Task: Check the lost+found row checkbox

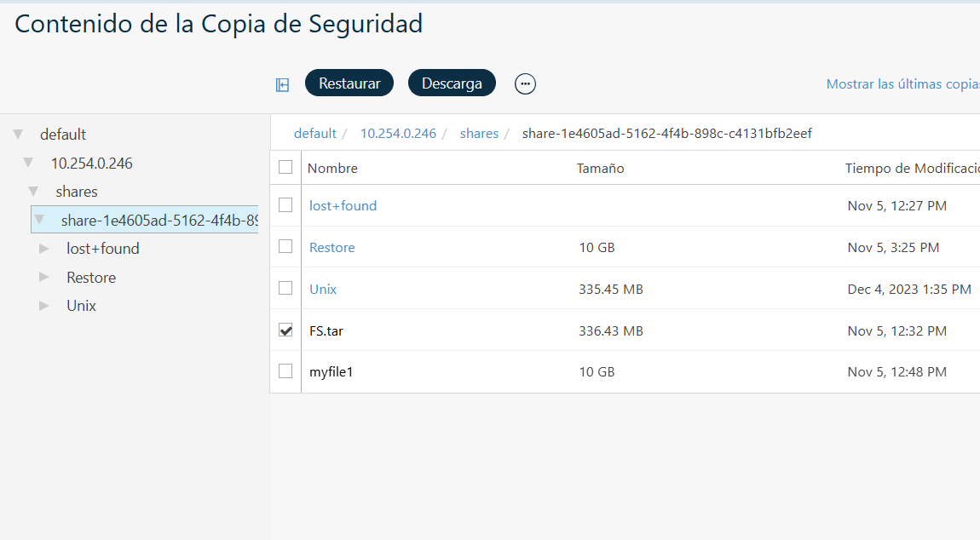Action: point(285,205)
